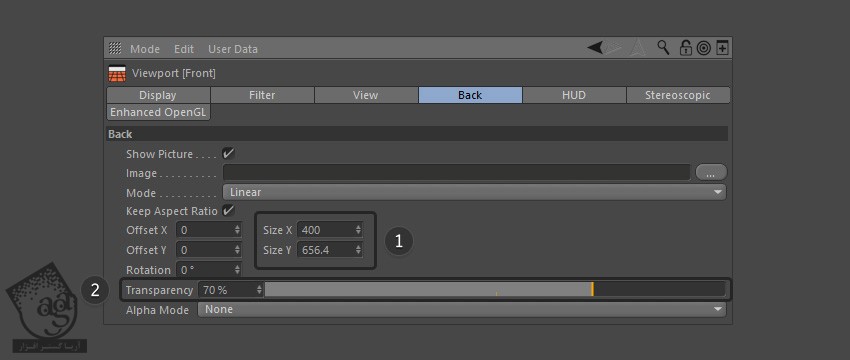Open the Mode menu
850x360 pixels.
pos(145,49)
